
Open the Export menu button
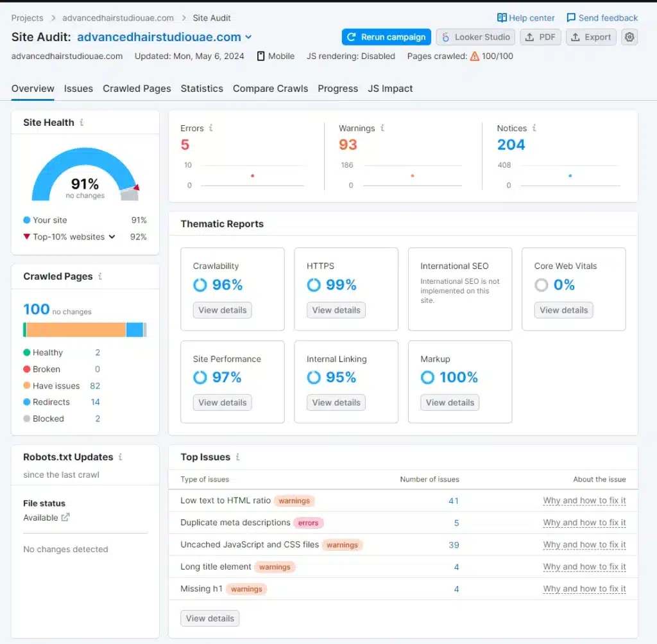click(x=591, y=37)
